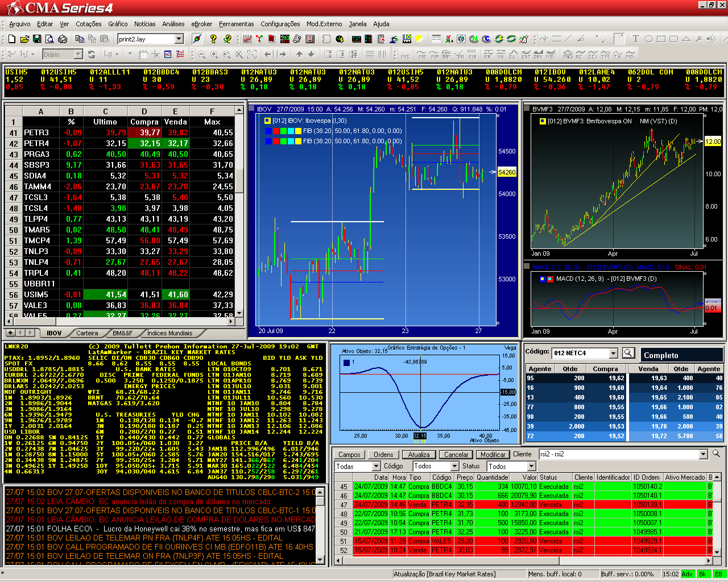The image size is (728, 582).
Task: Open the bar chart type dropdown arrow
Action: coord(33,55)
